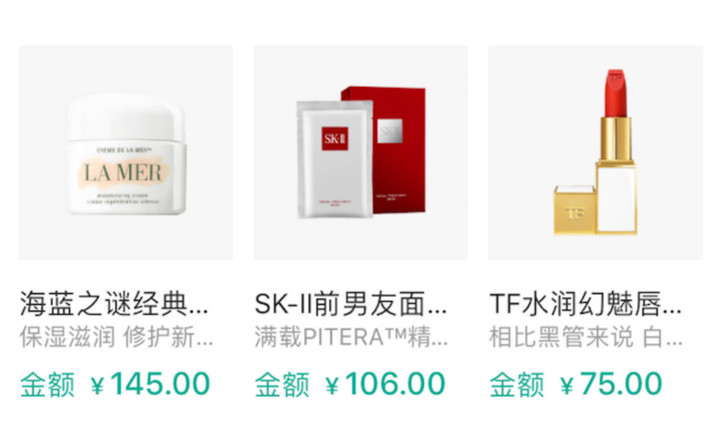This screenshot has height=432, width=720.
Task: Tap the 金额 label under La Mer
Action: coord(47,384)
